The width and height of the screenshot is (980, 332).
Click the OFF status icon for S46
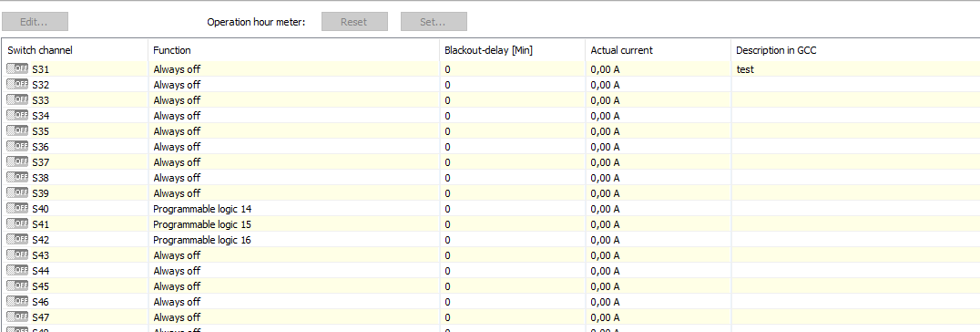click(x=17, y=302)
